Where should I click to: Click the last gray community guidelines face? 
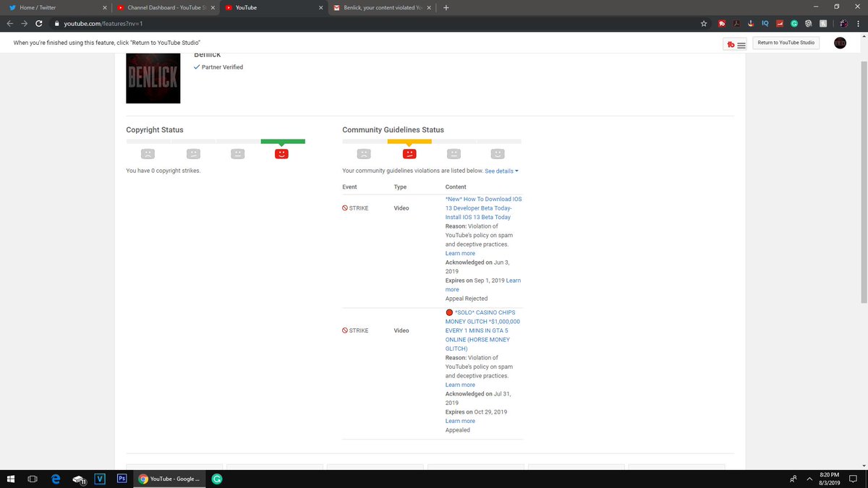498,153
